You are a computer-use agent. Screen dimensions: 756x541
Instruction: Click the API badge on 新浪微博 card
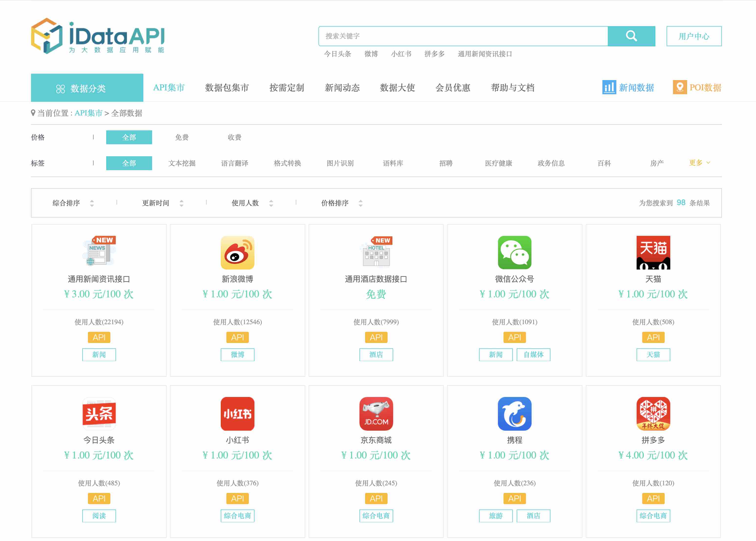point(237,337)
